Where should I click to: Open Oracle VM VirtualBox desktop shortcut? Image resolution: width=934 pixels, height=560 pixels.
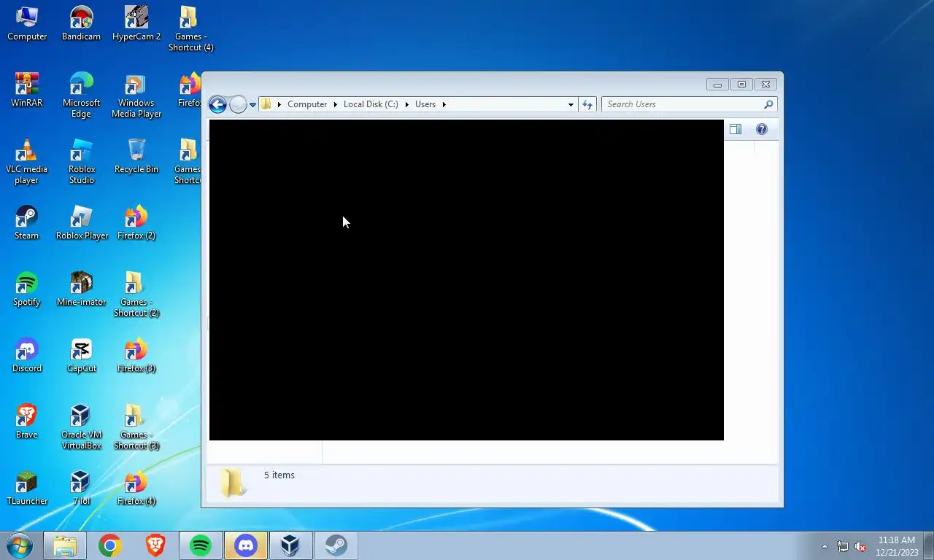81,427
